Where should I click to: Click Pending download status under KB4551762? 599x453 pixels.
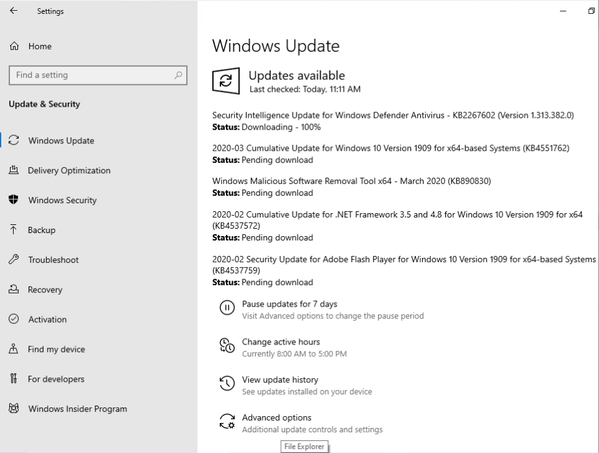(277, 160)
